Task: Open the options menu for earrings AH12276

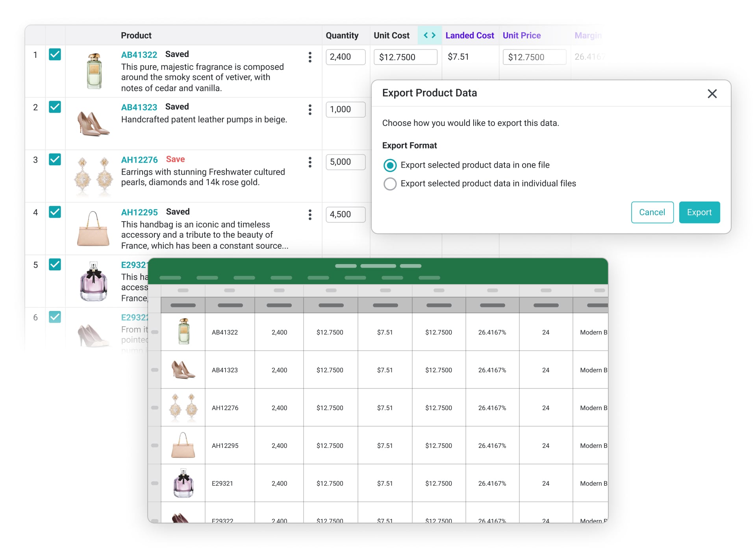Action: coord(310,162)
